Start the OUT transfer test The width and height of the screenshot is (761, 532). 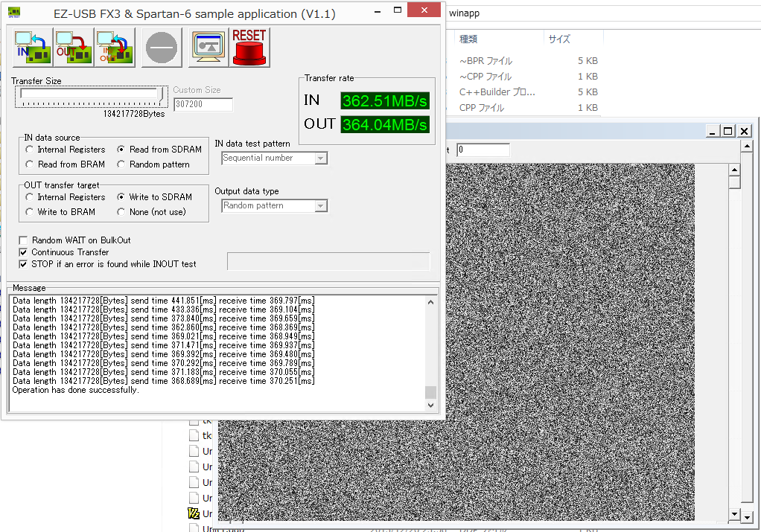[73, 48]
